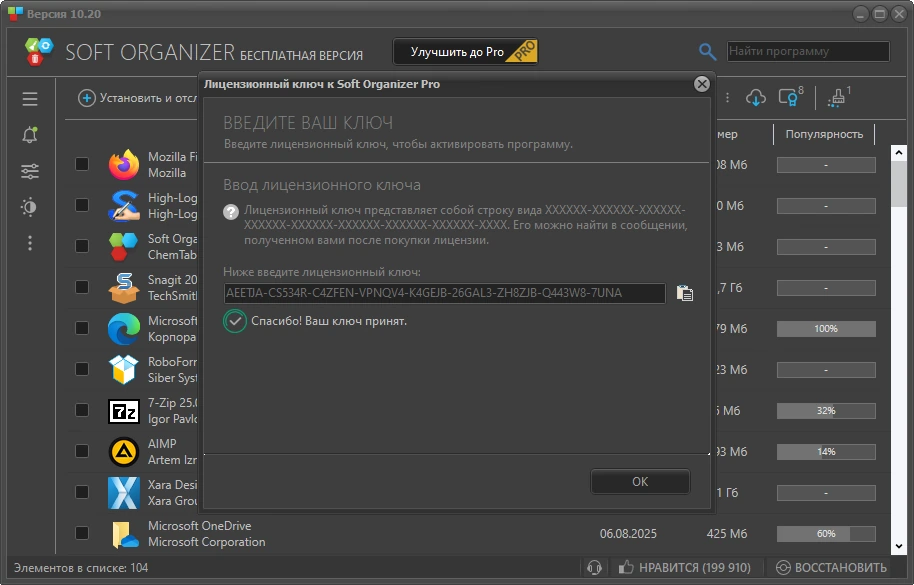The width and height of the screenshot is (914, 585).
Task: Click the 7-Zip program icon
Action: click(x=124, y=411)
